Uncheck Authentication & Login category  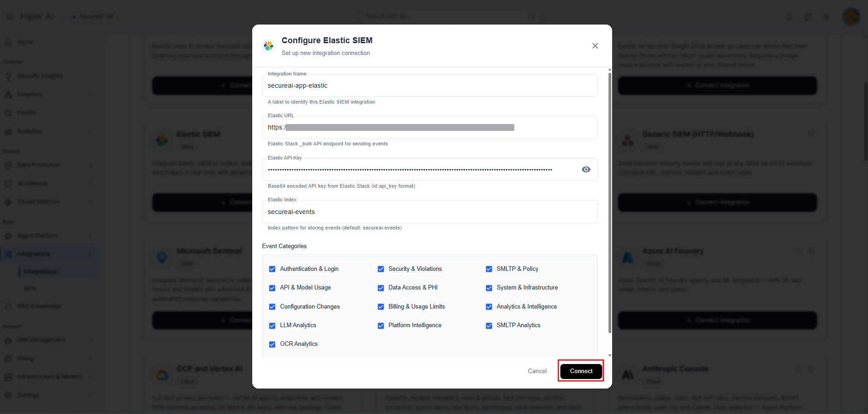click(272, 269)
